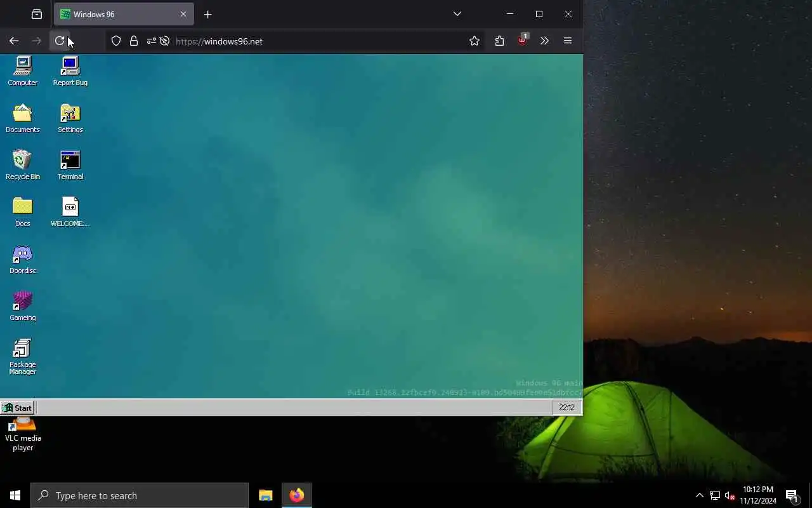Open the tracking protection shield icon
Viewport: 812px width, 508px height.
[x=116, y=41]
